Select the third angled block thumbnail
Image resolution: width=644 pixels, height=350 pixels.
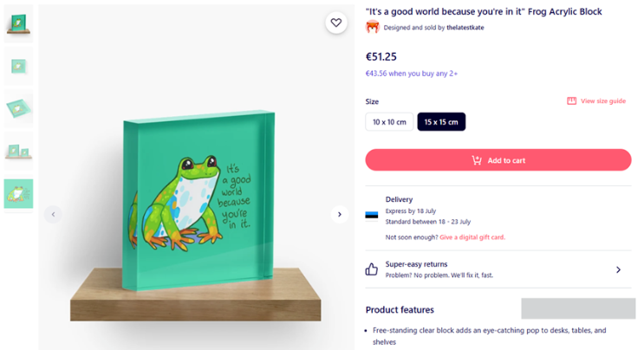(18, 107)
